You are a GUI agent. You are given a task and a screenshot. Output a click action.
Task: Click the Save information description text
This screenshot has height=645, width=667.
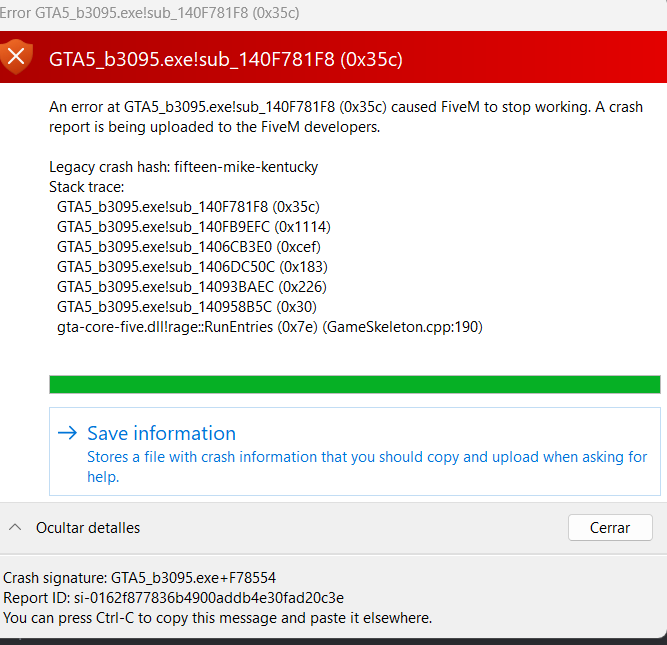367,467
